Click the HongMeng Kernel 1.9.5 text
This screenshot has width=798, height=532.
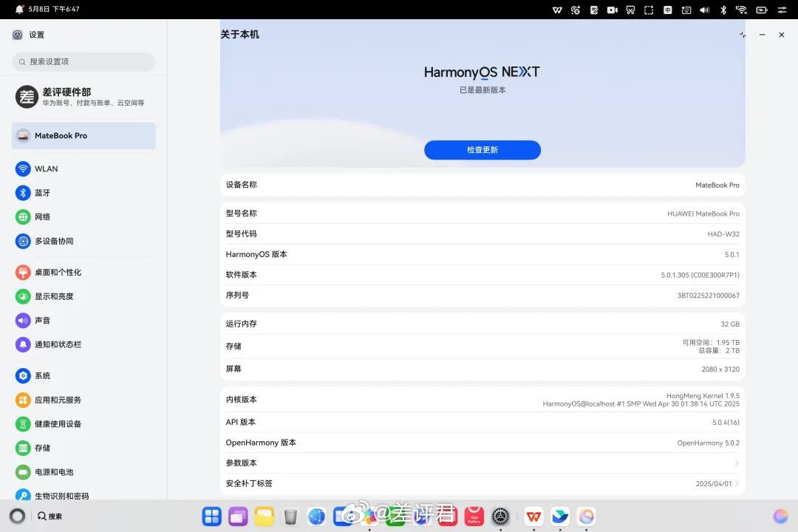(x=703, y=395)
